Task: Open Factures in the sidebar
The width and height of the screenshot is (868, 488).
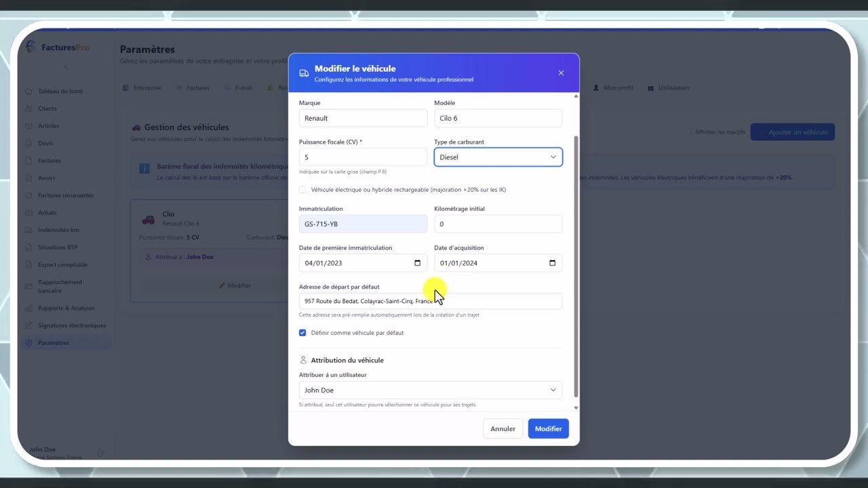Action: 50,161
